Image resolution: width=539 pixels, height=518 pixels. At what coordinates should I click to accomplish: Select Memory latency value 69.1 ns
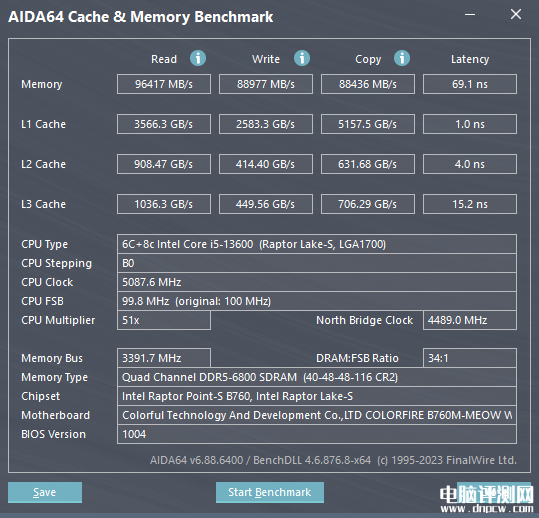tap(470, 84)
